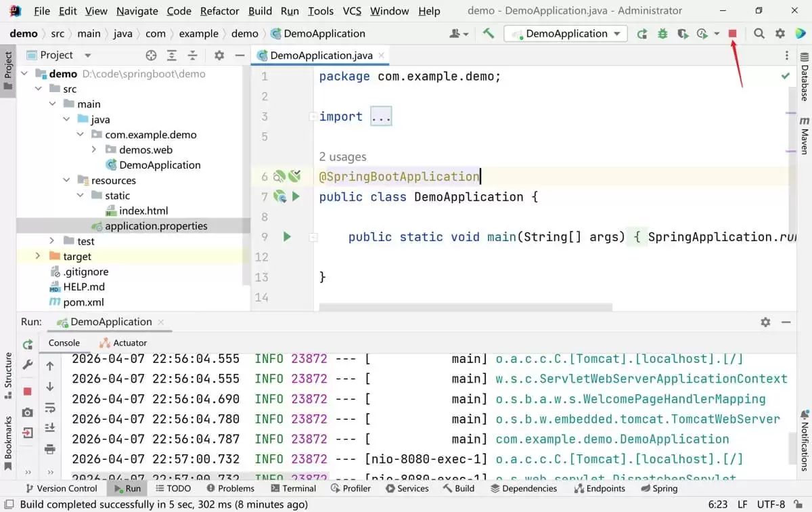
Task: Rerun app from Run panel sidebar
Action: point(28,344)
